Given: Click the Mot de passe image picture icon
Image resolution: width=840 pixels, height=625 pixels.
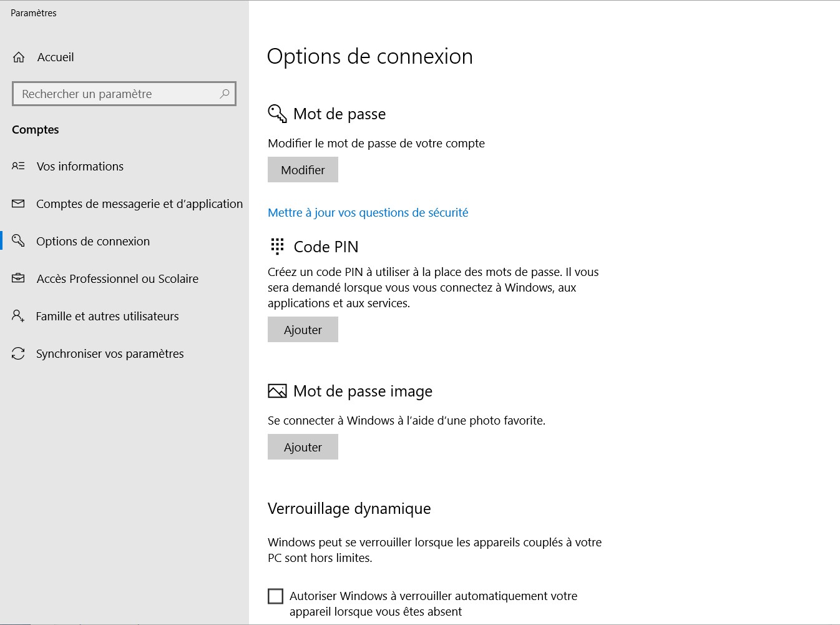Looking at the screenshot, I should 277,391.
